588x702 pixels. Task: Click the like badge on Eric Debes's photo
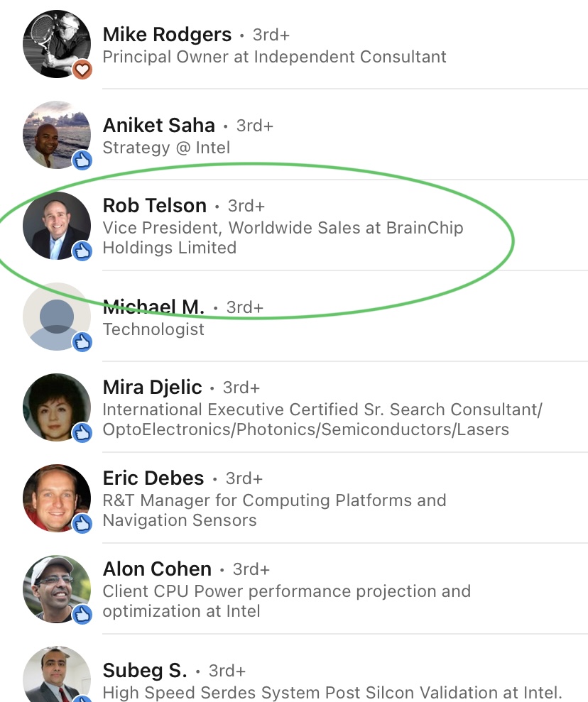82,523
